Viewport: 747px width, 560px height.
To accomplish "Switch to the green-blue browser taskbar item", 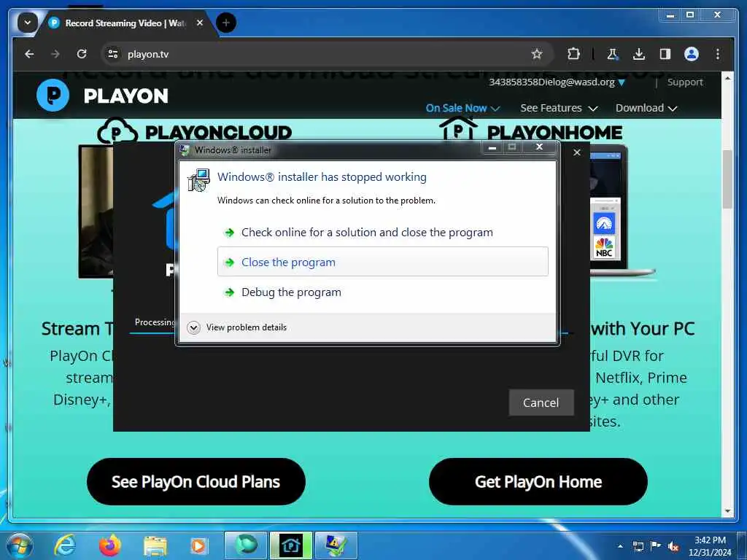I will click(245, 545).
